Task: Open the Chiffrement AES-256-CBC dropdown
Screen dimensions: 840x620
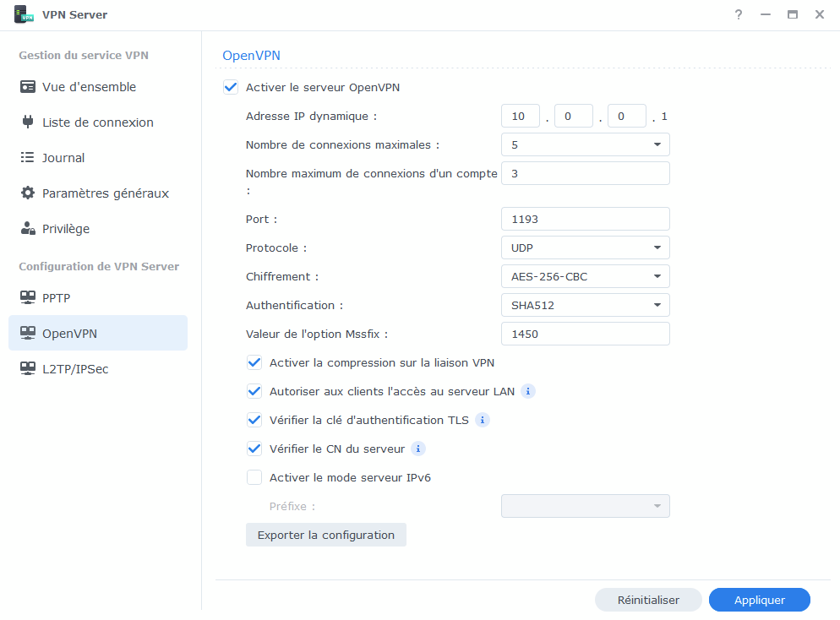Action: (x=585, y=276)
